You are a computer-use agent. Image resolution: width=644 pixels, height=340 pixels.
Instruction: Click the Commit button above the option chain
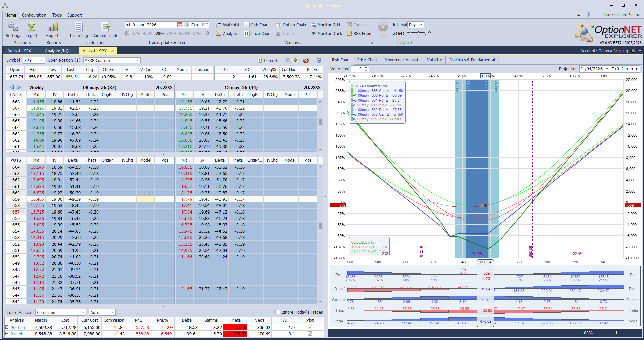(x=268, y=60)
